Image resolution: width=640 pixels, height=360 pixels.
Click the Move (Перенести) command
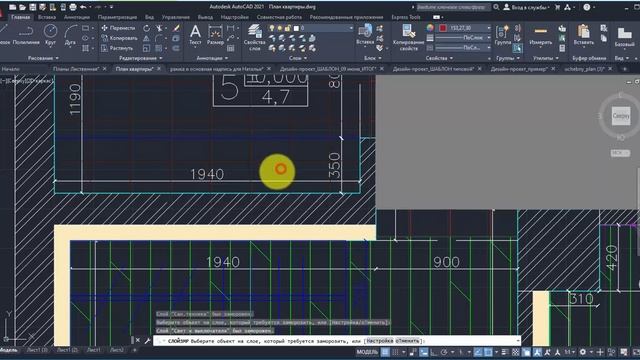(118, 28)
